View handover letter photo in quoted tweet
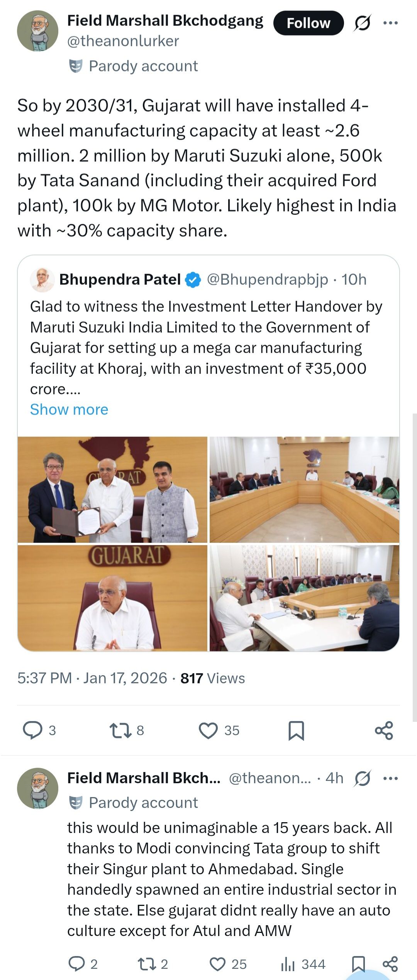The width and height of the screenshot is (417, 980). [112, 490]
